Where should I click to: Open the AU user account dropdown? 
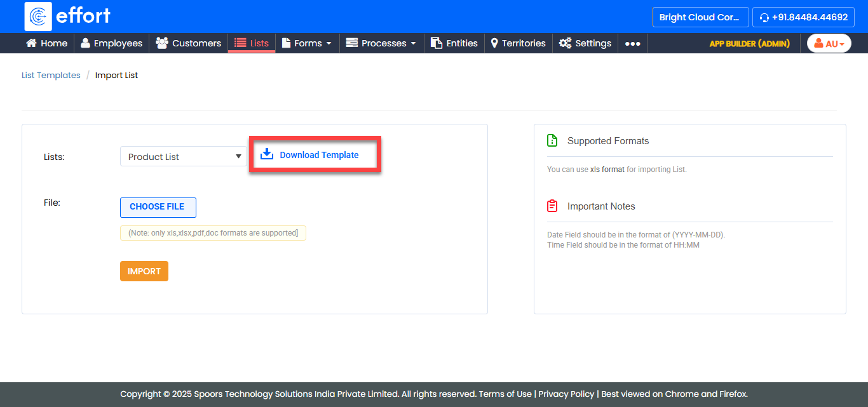coord(829,43)
